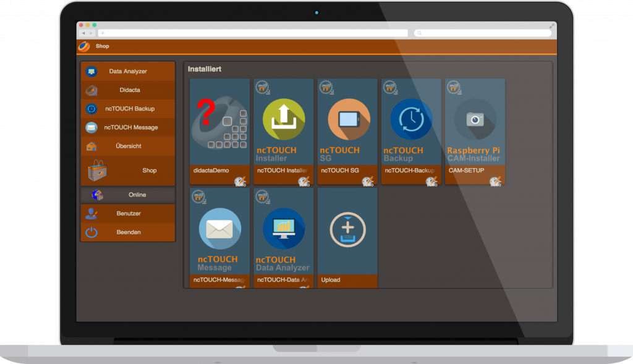The width and height of the screenshot is (633, 364).
Task: Go back with the browser back arrow
Action: tap(83, 33)
